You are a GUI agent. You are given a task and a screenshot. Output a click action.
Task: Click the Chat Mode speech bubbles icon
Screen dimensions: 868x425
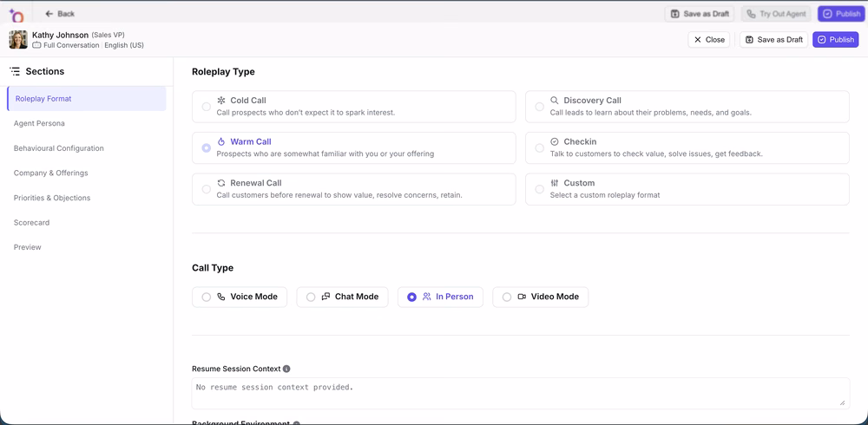(325, 297)
